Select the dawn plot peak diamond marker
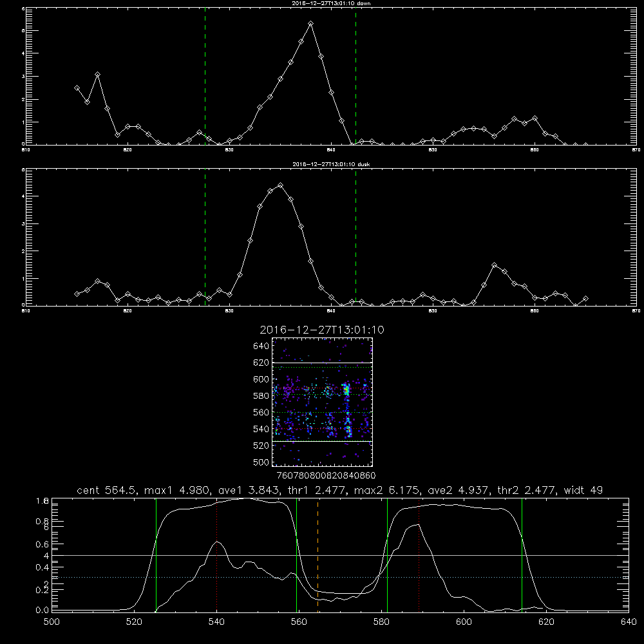The height and width of the screenshot is (644, 644). click(311, 24)
